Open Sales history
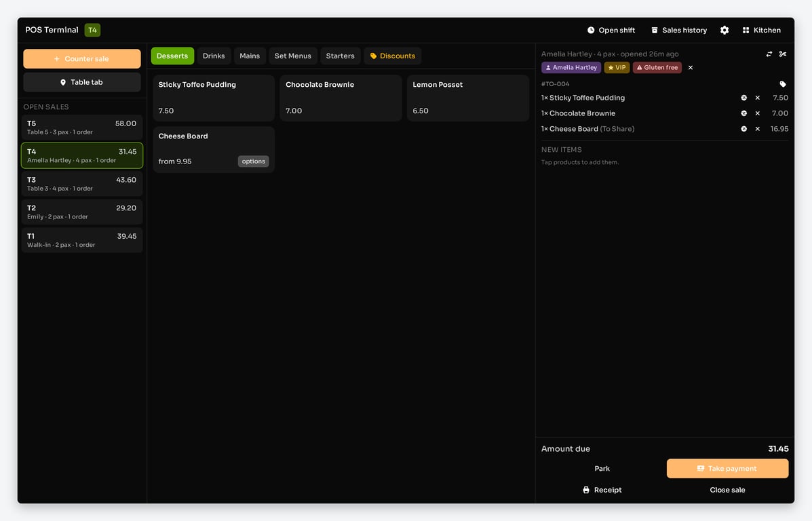 (x=679, y=30)
